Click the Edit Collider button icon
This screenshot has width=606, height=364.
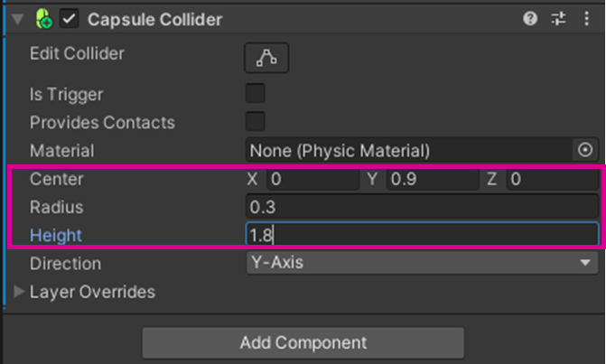[x=266, y=58]
